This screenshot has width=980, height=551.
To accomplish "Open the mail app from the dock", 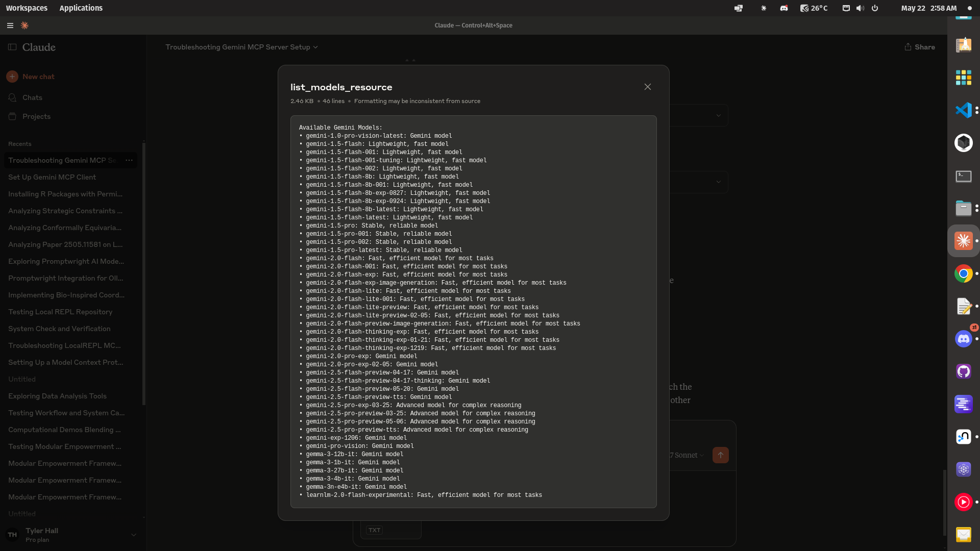I will click(963, 535).
